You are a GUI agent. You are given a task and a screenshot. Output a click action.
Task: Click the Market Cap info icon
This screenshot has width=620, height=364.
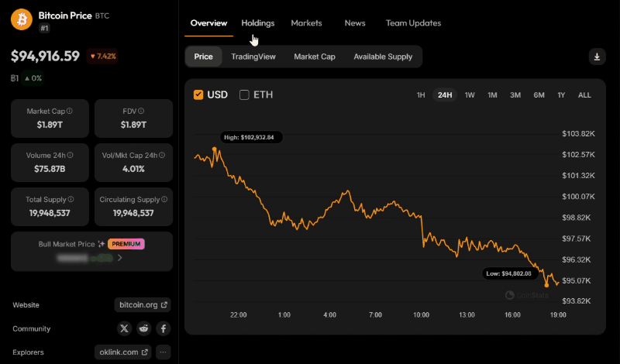coord(67,112)
